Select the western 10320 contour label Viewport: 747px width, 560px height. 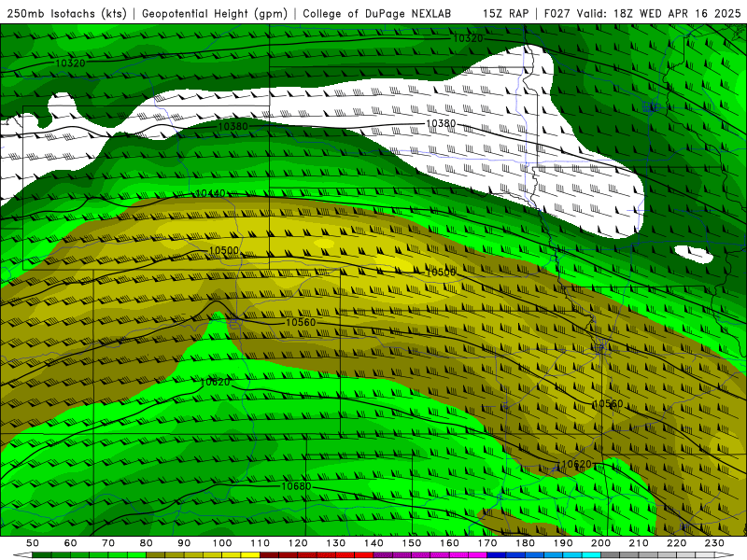click(x=71, y=63)
